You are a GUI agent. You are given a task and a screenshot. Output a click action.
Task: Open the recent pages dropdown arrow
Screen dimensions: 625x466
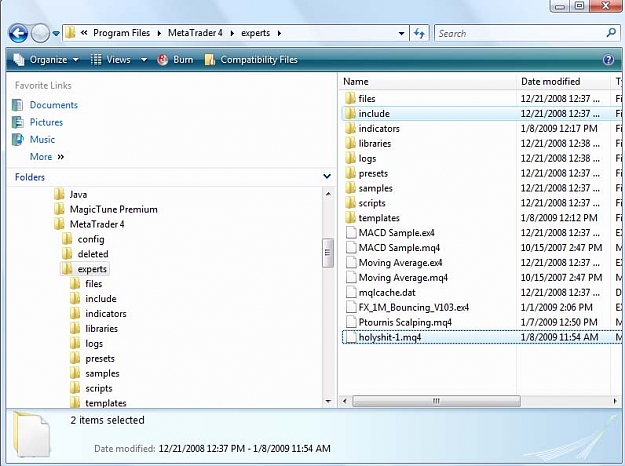56,33
